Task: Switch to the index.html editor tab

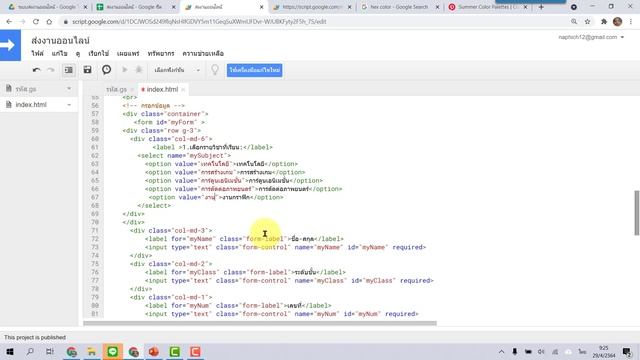Action: point(162,89)
